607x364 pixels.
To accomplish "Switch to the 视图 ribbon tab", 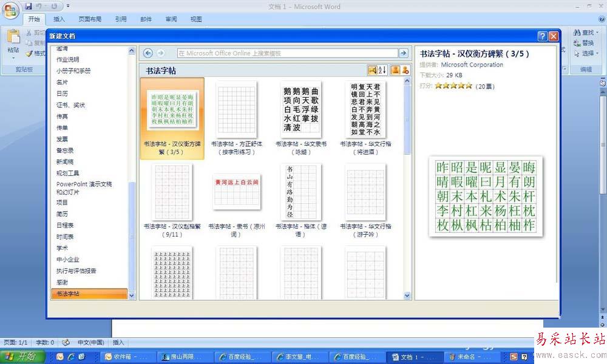I will (x=196, y=19).
